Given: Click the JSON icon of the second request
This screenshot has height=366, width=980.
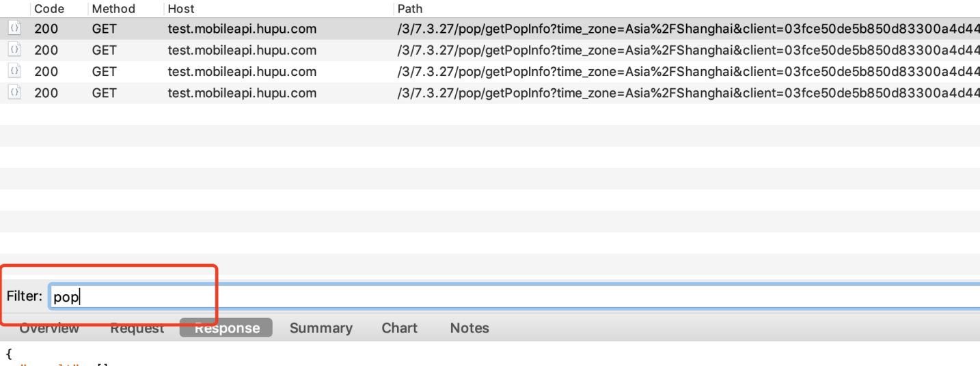Looking at the screenshot, I should coord(13,50).
